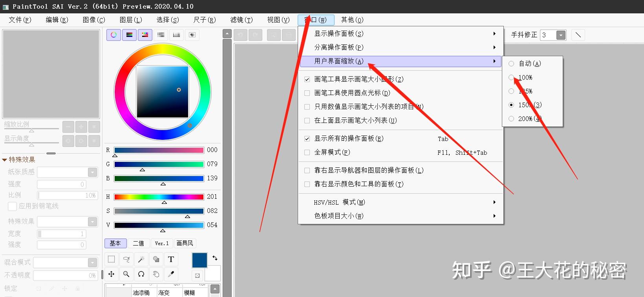Screen dimensions: 644x297
Task: Select the move tool
Action: 112,274
